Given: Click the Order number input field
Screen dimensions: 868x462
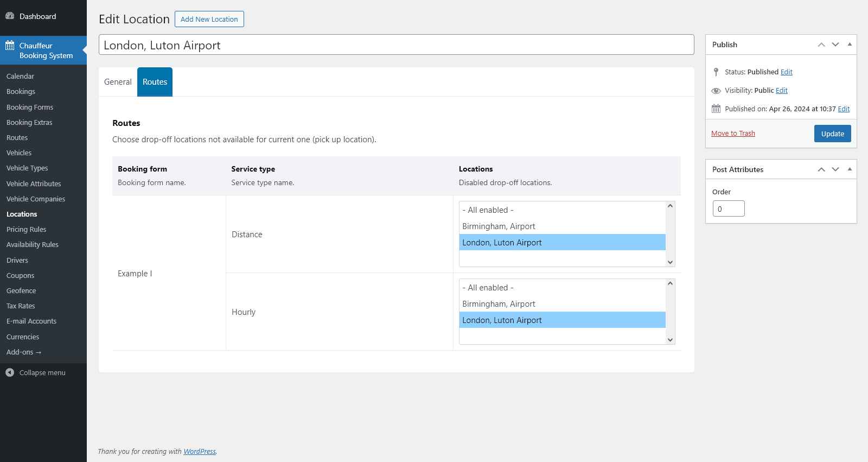Looking at the screenshot, I should pyautogui.click(x=728, y=209).
